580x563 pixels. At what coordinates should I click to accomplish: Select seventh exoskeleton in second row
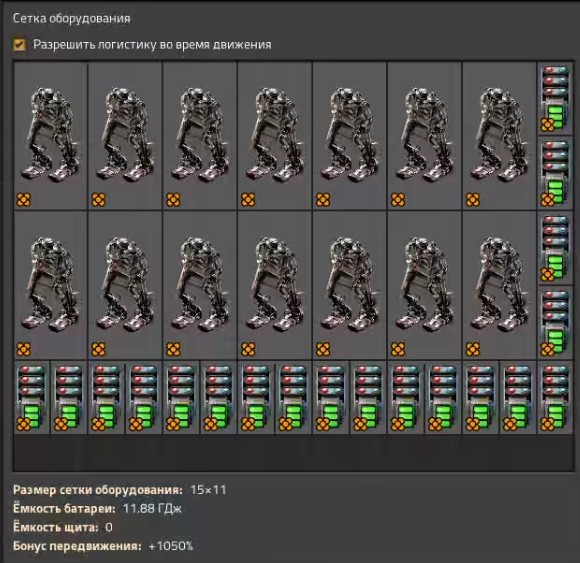[499, 285]
